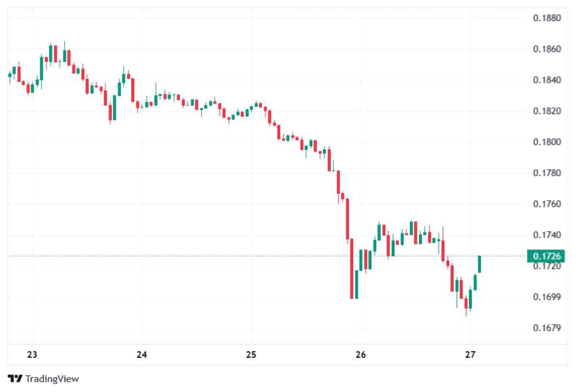
Task: Click the TradingView logo icon
Action: coord(15,379)
